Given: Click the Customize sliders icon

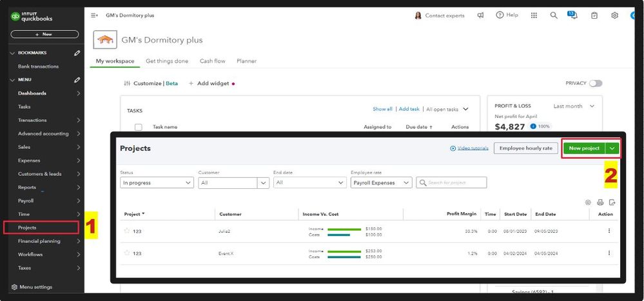Looking at the screenshot, I should click(x=127, y=83).
